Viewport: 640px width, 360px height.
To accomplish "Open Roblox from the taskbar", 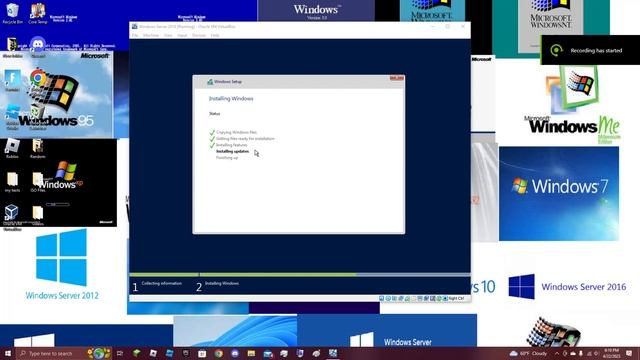I will click(x=153, y=353).
